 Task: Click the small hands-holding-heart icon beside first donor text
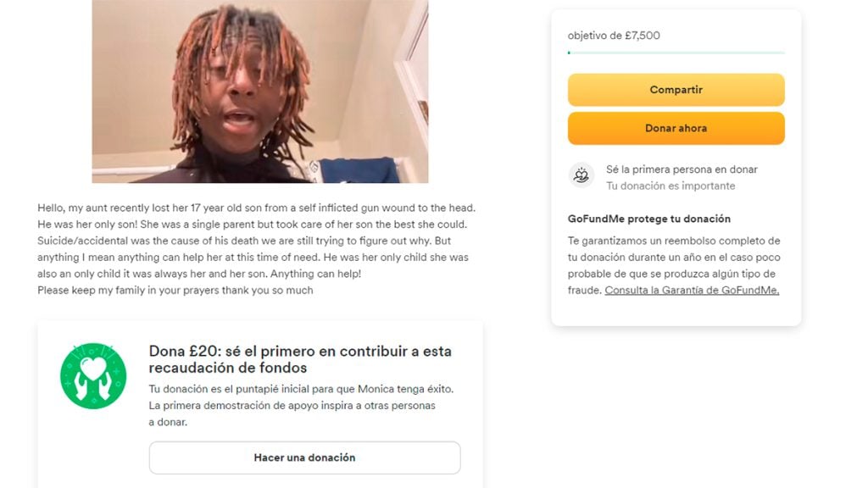tap(581, 175)
